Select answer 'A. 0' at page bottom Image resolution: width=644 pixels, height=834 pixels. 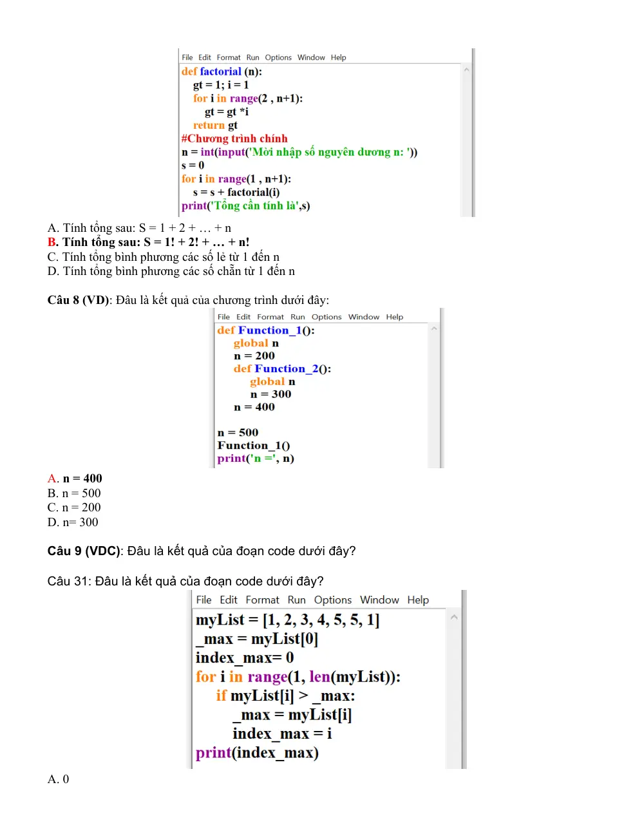point(58,779)
